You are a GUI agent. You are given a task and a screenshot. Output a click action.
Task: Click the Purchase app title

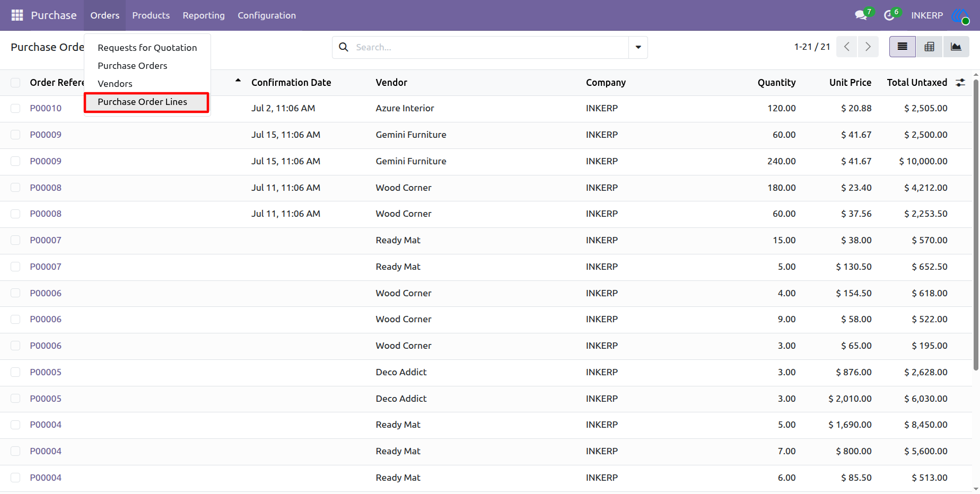click(54, 15)
